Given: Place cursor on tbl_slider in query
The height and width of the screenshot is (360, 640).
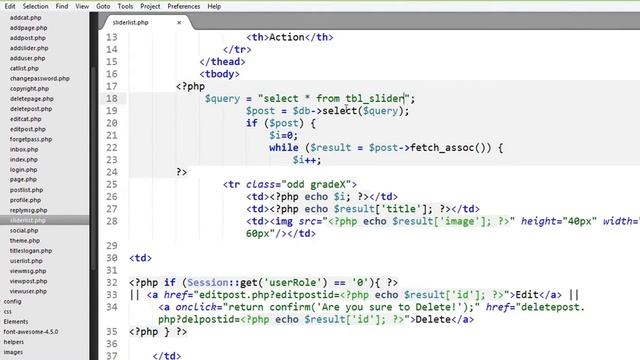Looking at the screenshot, I should pyautogui.click(x=375, y=98).
